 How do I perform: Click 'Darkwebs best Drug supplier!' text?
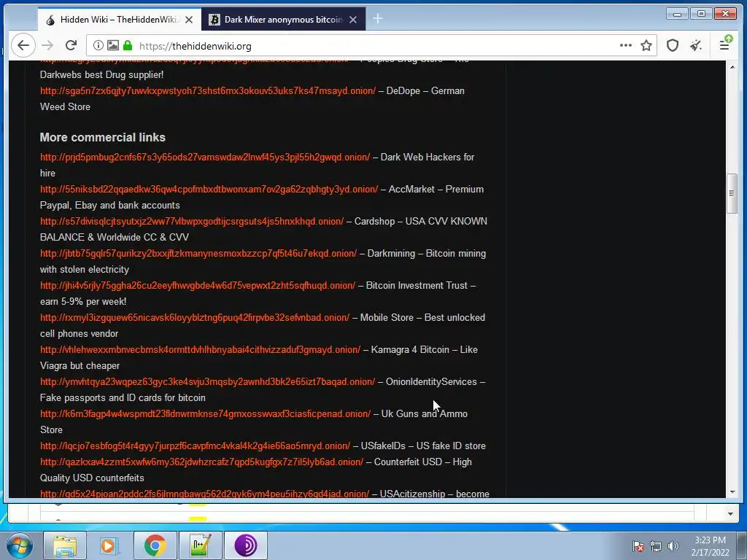pyautogui.click(x=101, y=75)
